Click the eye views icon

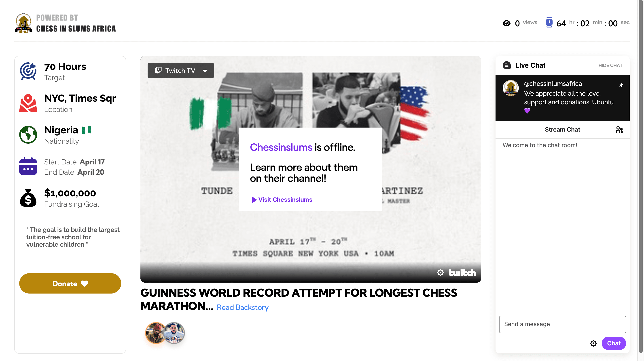click(x=506, y=23)
